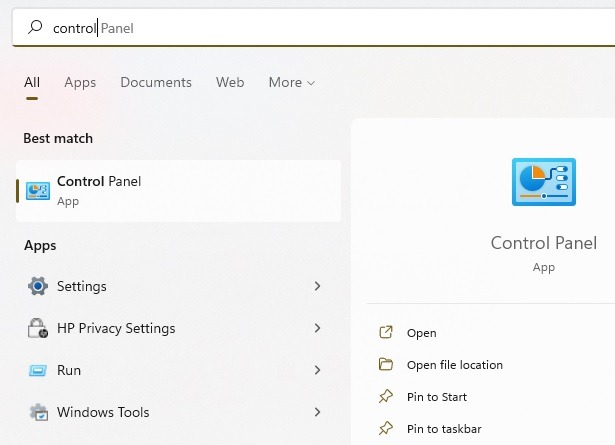Select the Windows Tools result label
Screen dimensions: 615x445
click(x=103, y=412)
